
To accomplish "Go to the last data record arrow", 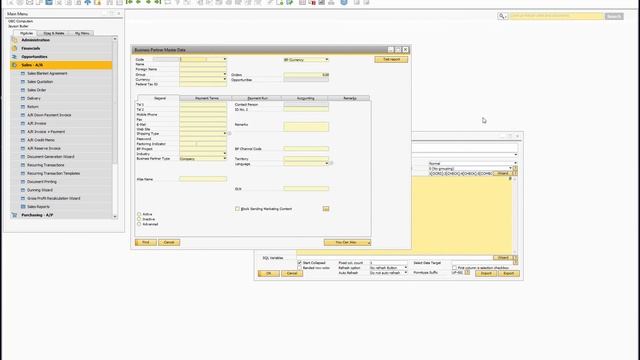I will 158,2.
